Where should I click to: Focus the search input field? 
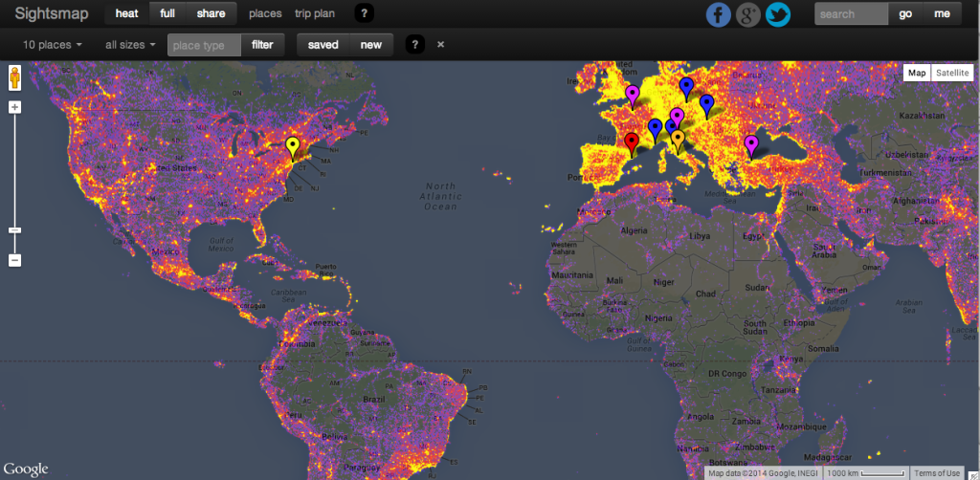tap(851, 13)
